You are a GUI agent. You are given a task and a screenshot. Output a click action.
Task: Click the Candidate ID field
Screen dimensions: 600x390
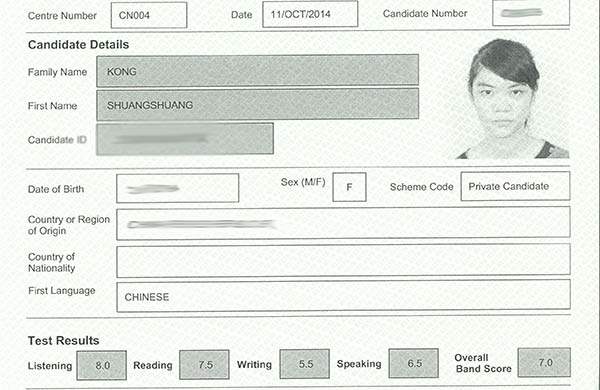185,139
